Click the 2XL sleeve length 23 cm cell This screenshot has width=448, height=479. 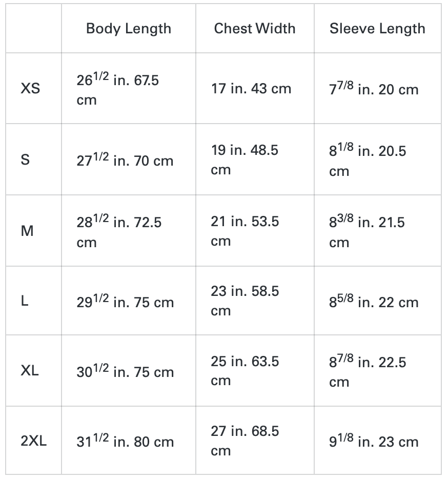374,441
